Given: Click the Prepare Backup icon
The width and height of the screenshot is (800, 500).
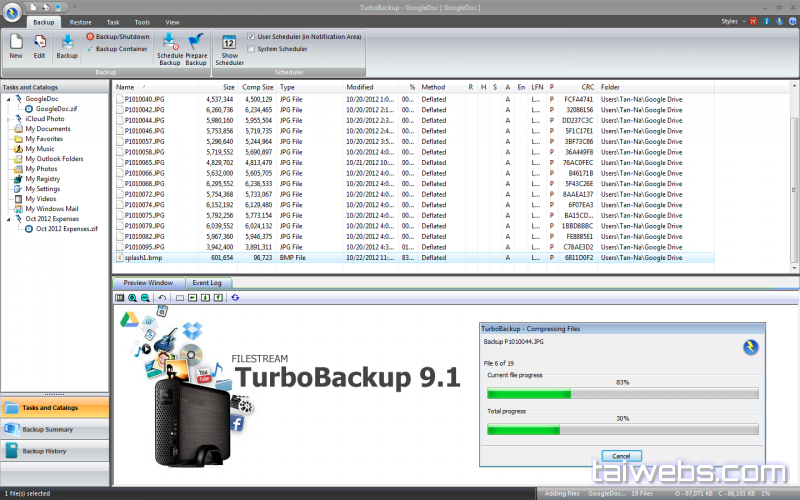Looking at the screenshot, I should click(x=196, y=47).
